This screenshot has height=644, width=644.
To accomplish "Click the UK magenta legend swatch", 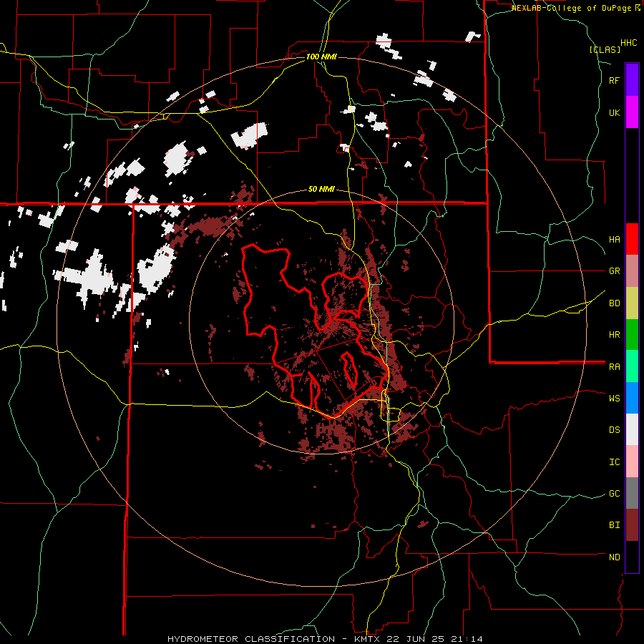I will pos(632,112).
